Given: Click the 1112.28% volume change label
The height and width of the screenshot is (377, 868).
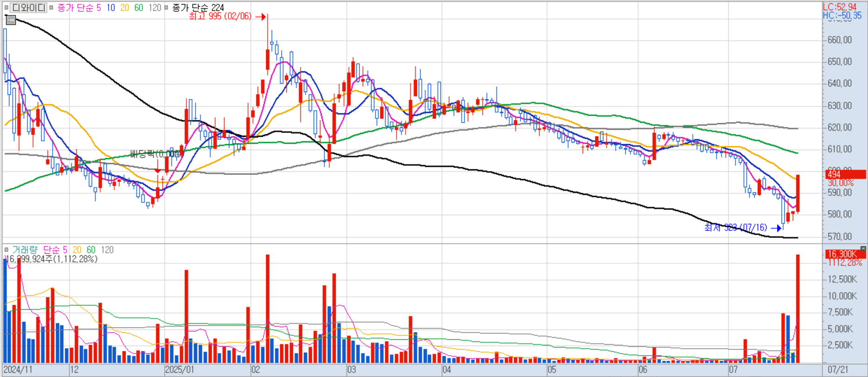Looking at the screenshot, I should click(845, 263).
